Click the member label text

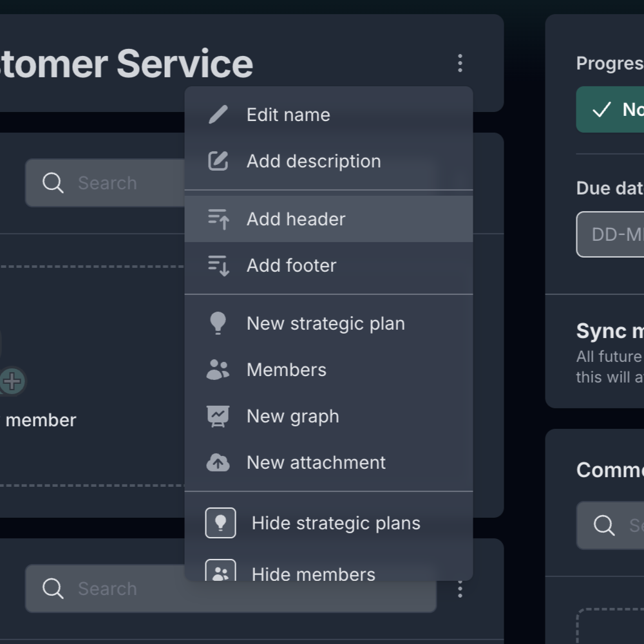click(41, 420)
